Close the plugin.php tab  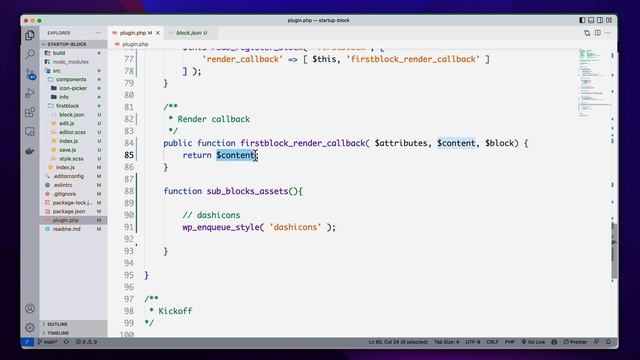click(x=158, y=33)
